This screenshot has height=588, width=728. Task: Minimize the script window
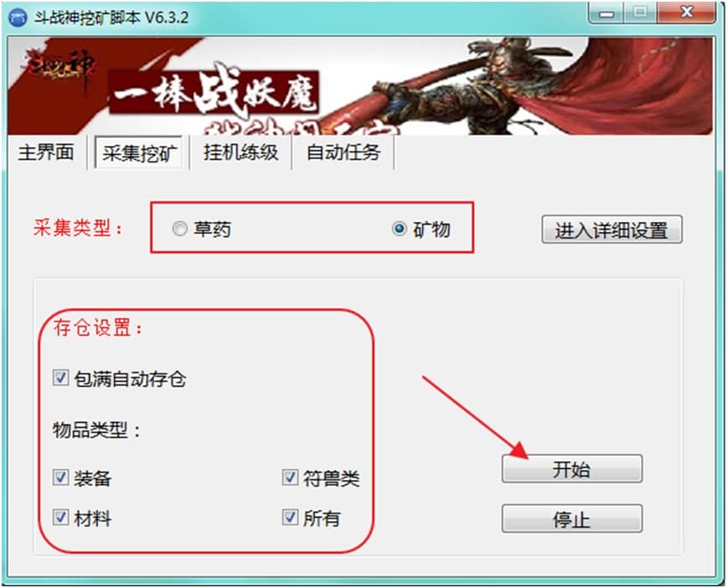point(607,13)
